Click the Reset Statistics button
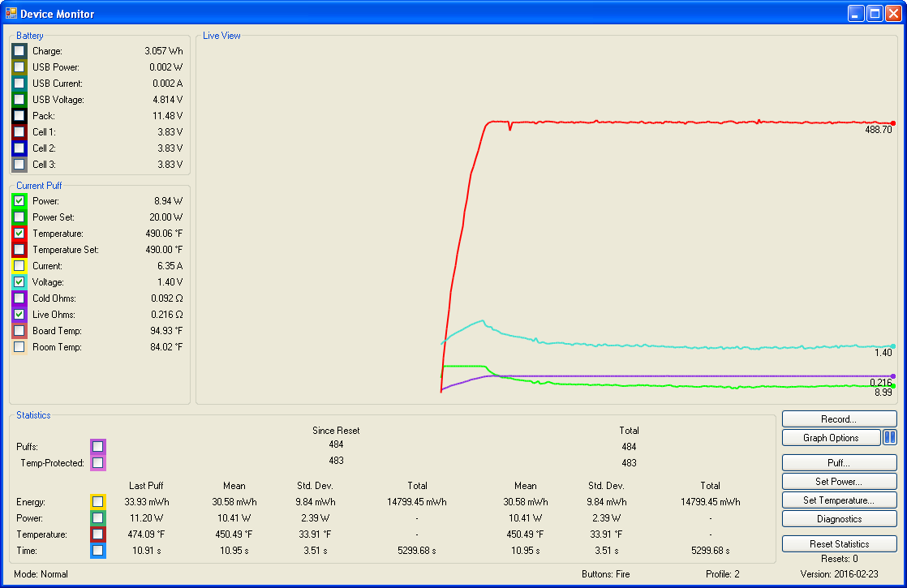The image size is (907, 588). [839, 544]
